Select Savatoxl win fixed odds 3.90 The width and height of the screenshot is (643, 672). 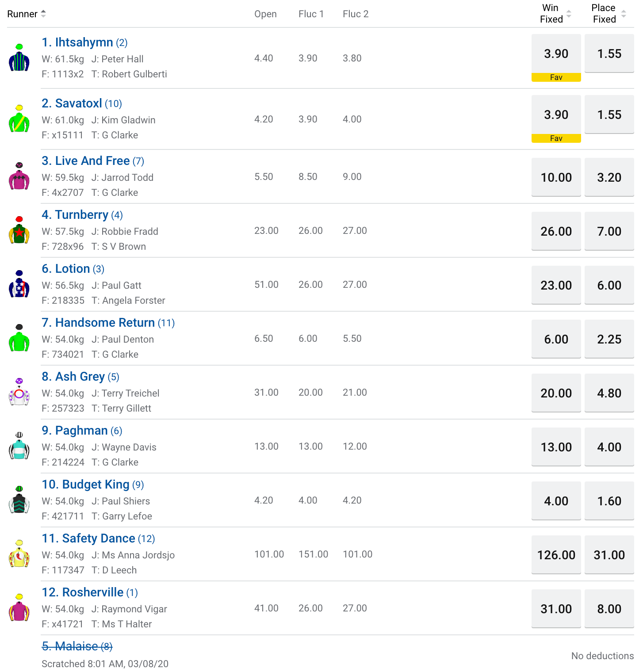[556, 115]
